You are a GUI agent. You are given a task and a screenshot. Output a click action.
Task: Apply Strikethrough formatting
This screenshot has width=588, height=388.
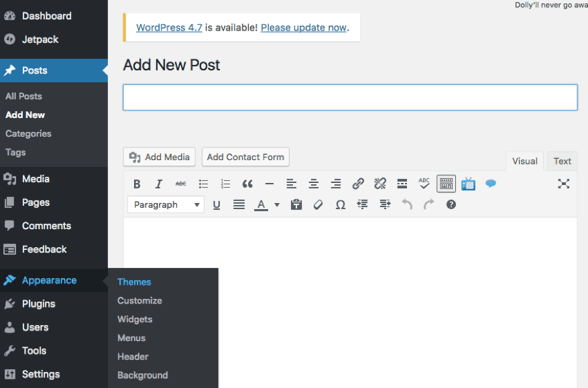pyautogui.click(x=181, y=184)
